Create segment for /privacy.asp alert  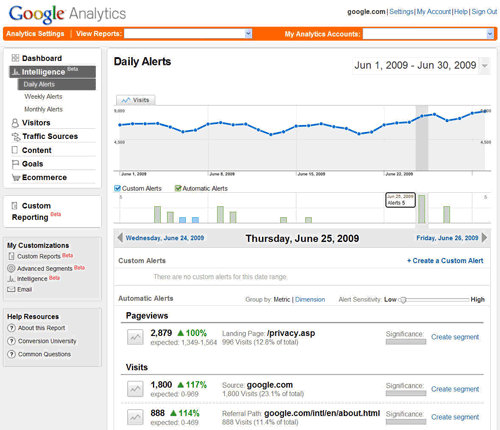[x=455, y=337]
